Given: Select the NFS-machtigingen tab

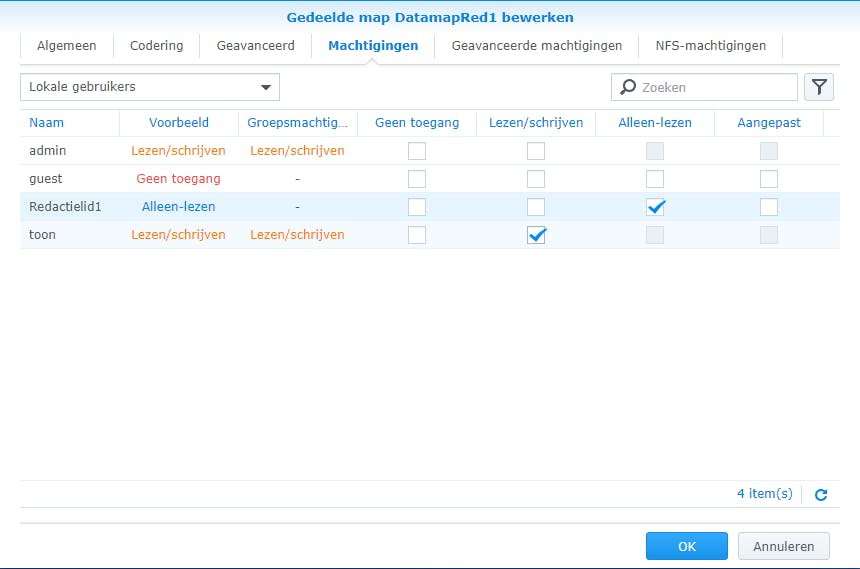Looking at the screenshot, I should (710, 46).
